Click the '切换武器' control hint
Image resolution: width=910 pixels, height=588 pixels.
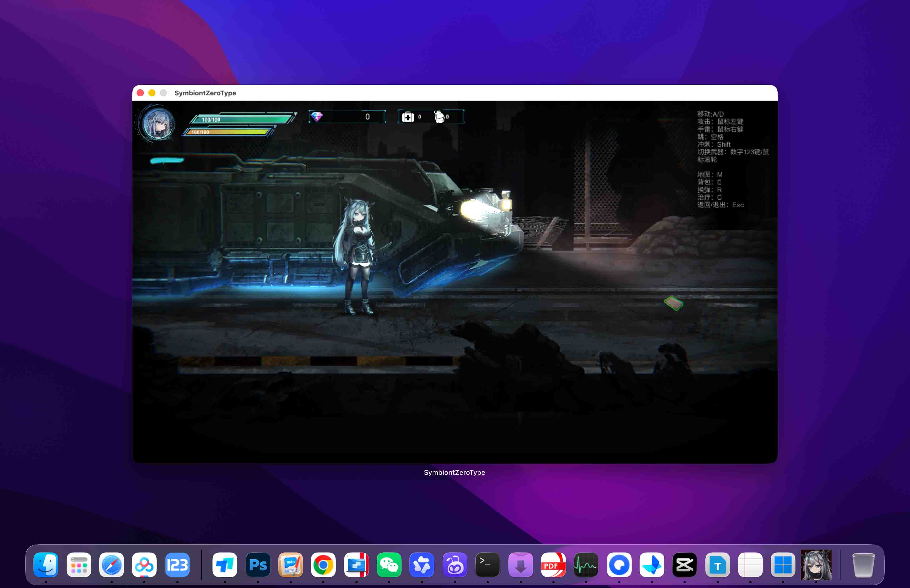click(733, 155)
